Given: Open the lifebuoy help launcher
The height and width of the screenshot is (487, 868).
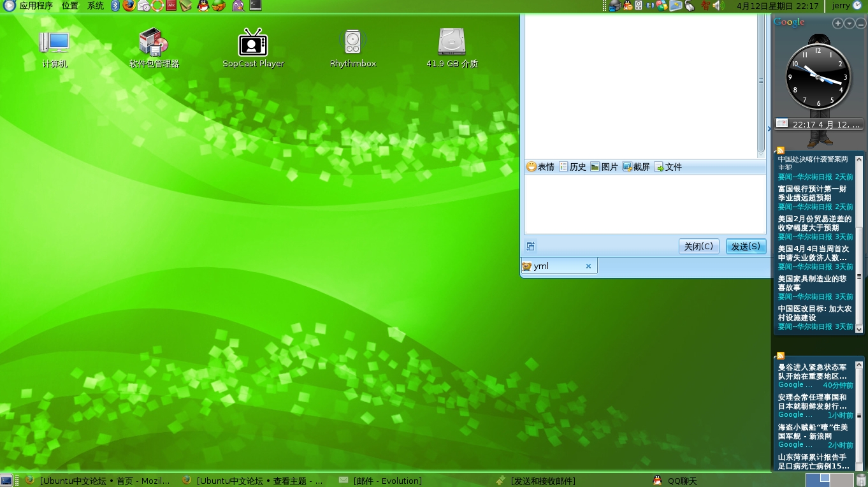Looking at the screenshot, I should tap(157, 6).
